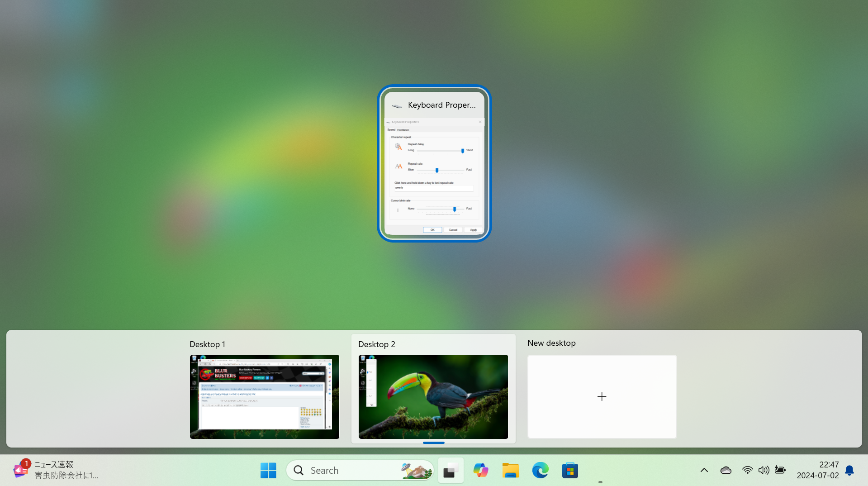This screenshot has width=868, height=486.
Task: Click the battery icon in the system tray
Action: [780, 470]
